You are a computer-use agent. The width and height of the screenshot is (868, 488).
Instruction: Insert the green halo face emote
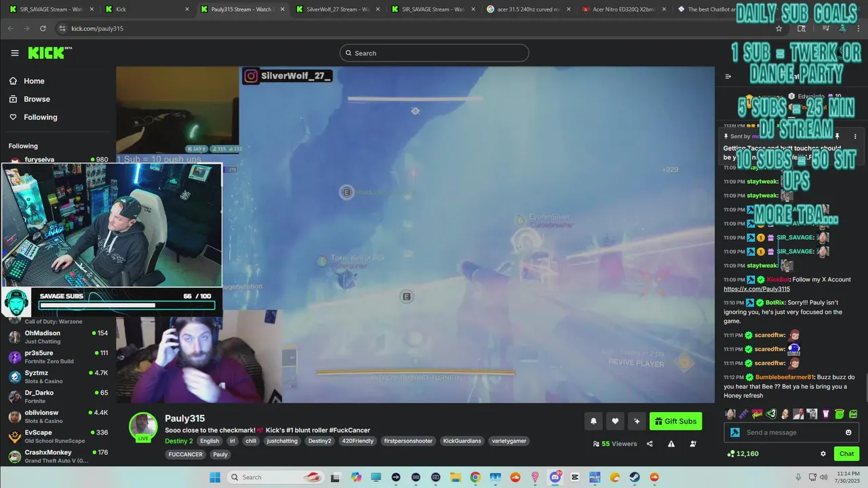coord(840,413)
